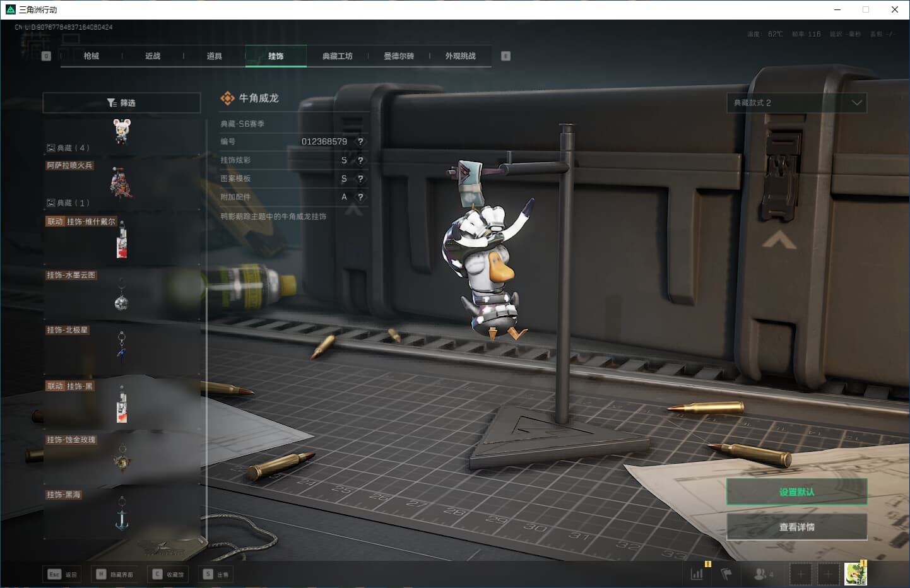
Task: Click the 典藏 (4) collection count icon
Action: point(51,148)
